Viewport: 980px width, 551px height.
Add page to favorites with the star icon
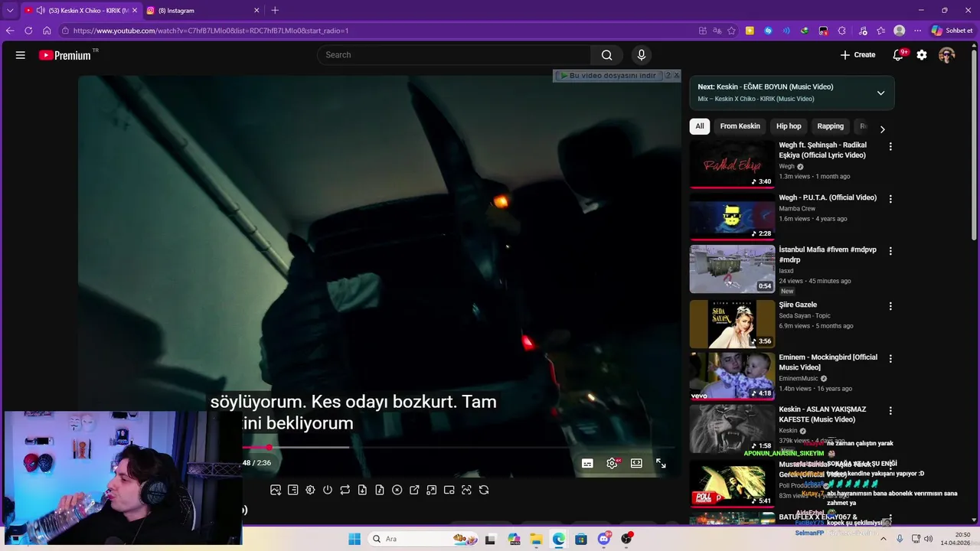click(732, 31)
